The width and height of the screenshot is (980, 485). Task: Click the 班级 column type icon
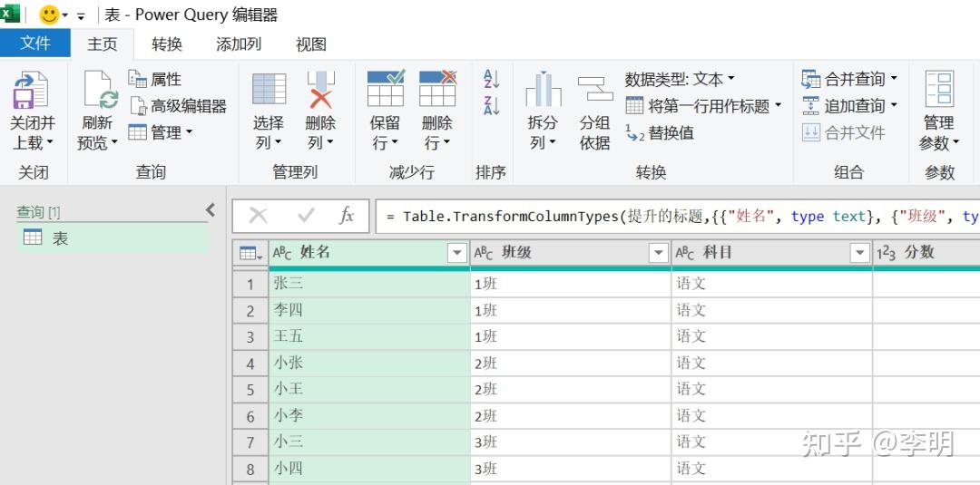pyautogui.click(x=484, y=253)
